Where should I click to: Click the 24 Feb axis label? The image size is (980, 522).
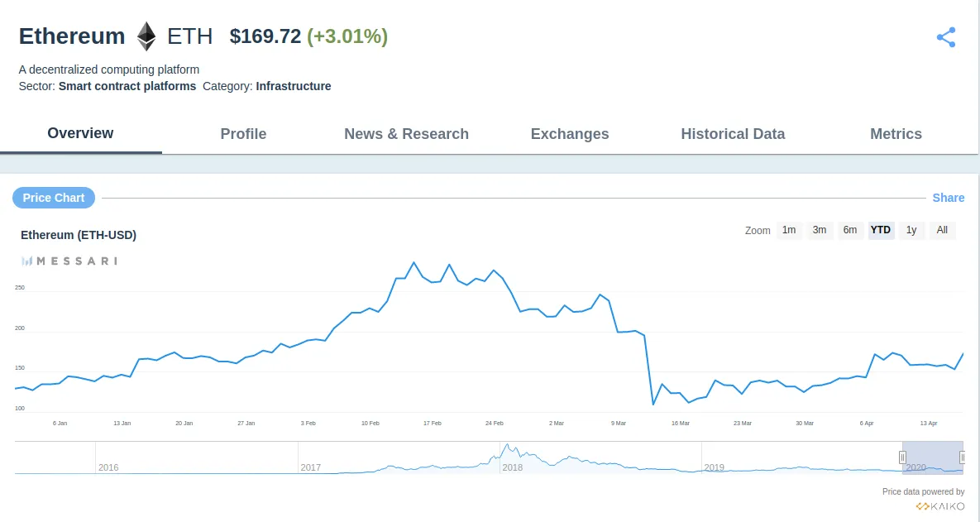[x=495, y=424]
